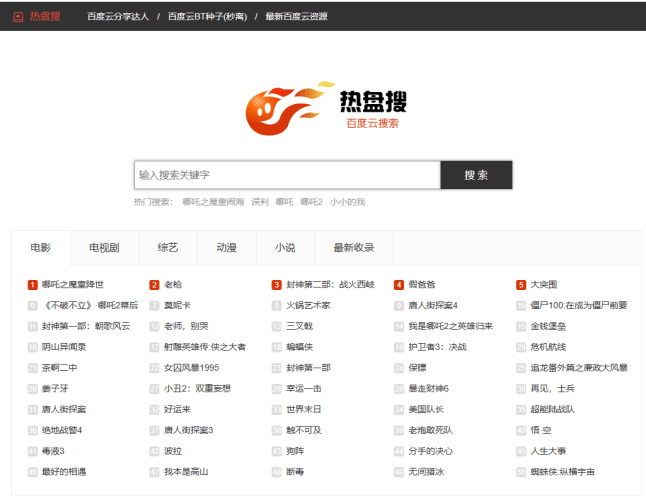The image size is (646, 500).
Task: Open movie entry 火锅艺术家
Action: click(308, 305)
